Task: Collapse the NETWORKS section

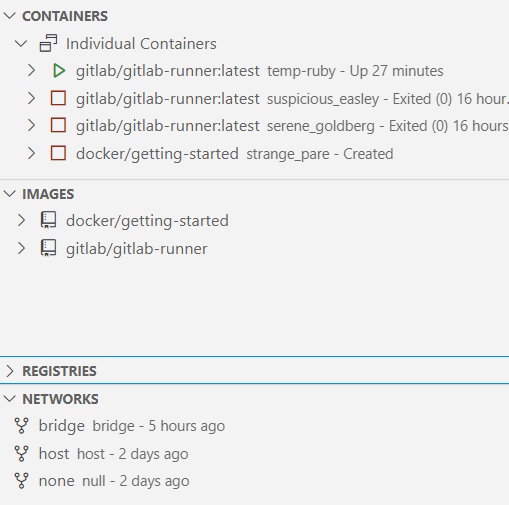Action: tap(10, 399)
